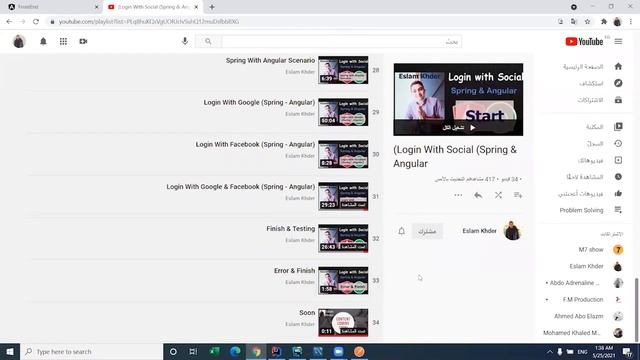This screenshot has width=640, height=360.
Task: Open Login With Google & Facebook video
Action: click(x=240, y=187)
